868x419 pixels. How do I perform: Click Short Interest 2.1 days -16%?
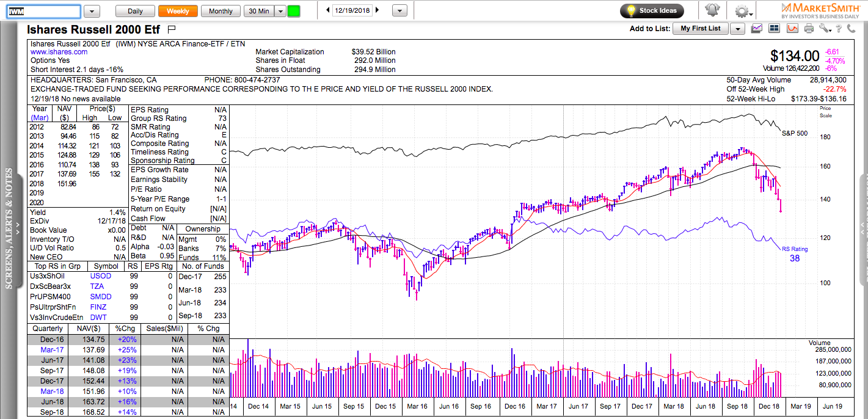pos(76,70)
